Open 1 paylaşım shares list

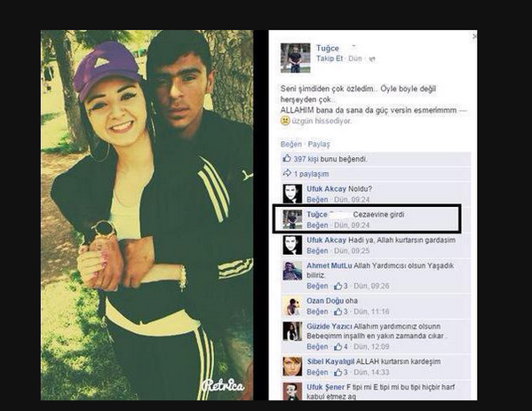tap(311, 174)
